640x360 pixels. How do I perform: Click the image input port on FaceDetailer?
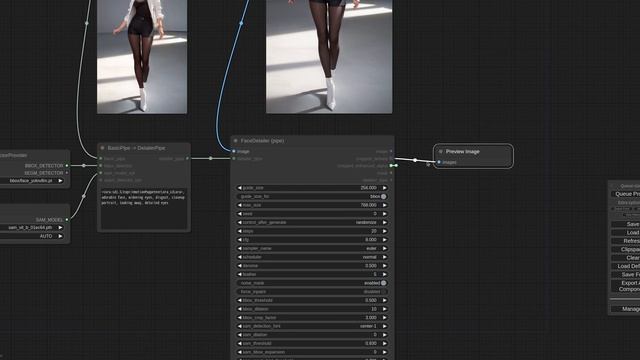click(x=234, y=151)
